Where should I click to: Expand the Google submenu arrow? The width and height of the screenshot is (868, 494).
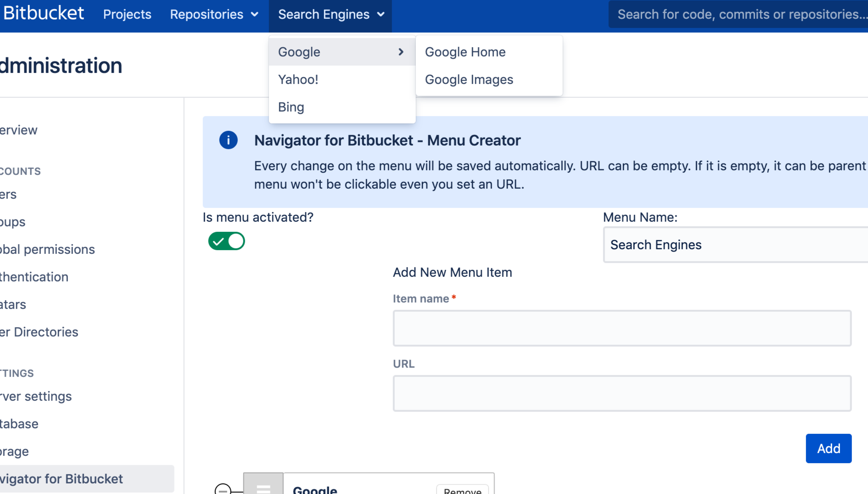click(401, 52)
